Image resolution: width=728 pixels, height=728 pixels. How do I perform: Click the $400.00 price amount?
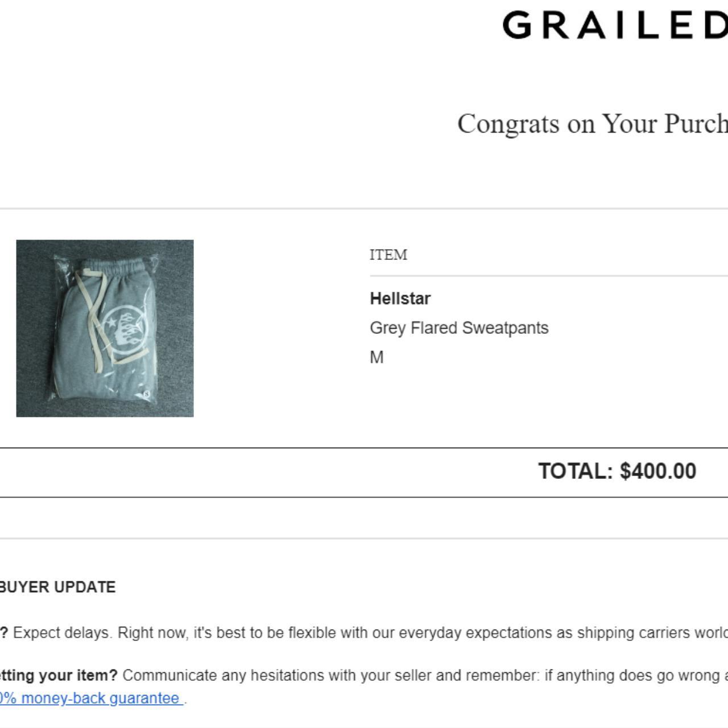click(x=658, y=471)
